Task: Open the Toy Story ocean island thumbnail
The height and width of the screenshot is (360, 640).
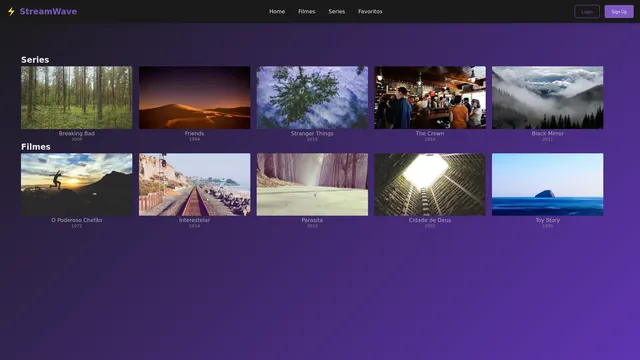Action: tap(547, 184)
